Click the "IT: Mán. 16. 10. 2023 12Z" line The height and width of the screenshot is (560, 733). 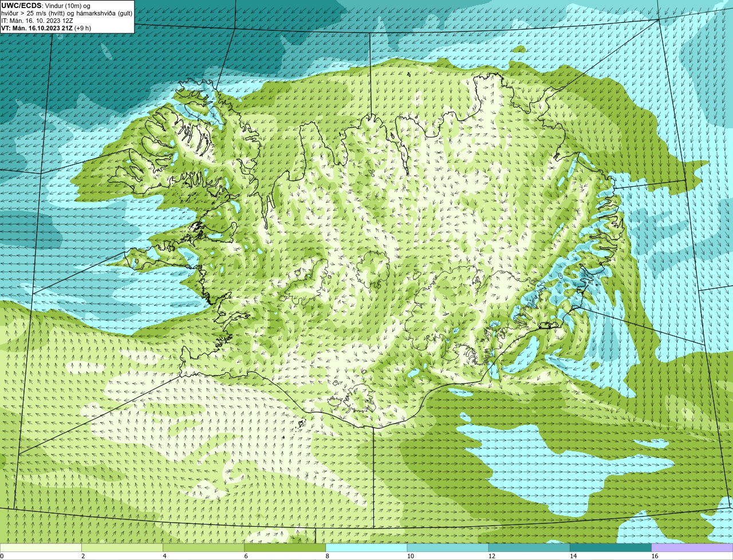(x=37, y=21)
